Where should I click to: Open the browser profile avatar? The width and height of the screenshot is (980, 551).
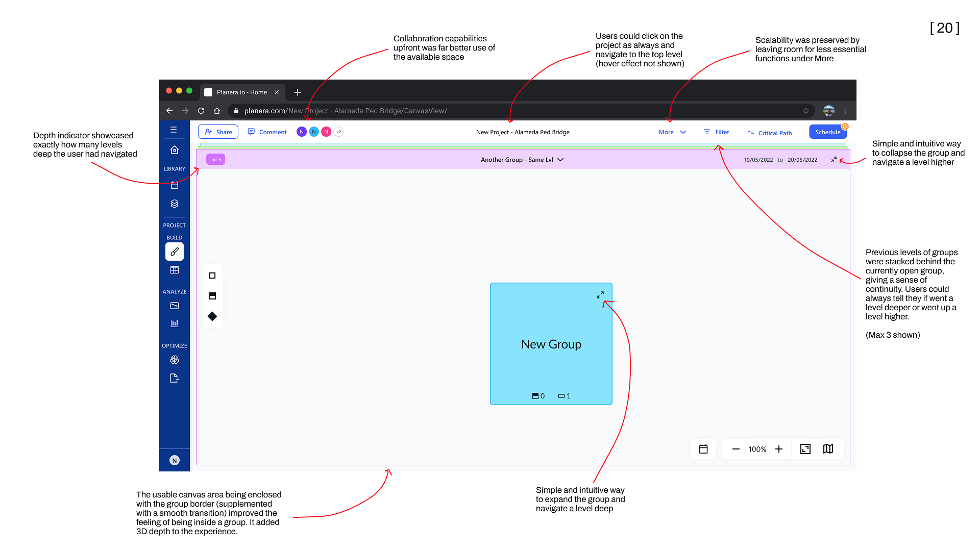(x=829, y=111)
